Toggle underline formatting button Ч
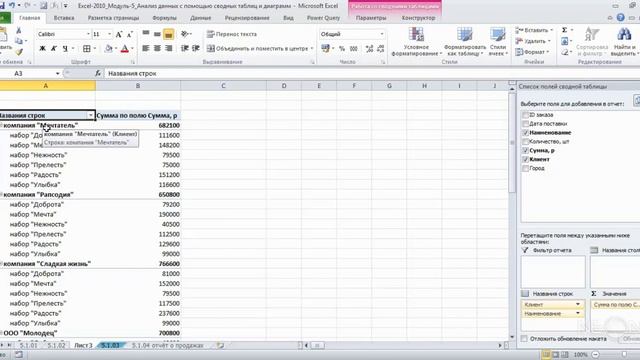 pyautogui.click(x=65, y=49)
